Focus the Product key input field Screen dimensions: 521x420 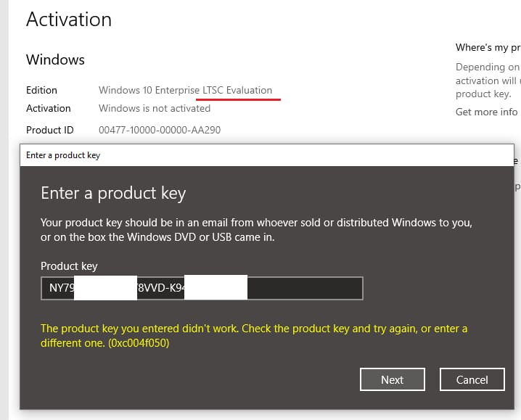point(305,288)
